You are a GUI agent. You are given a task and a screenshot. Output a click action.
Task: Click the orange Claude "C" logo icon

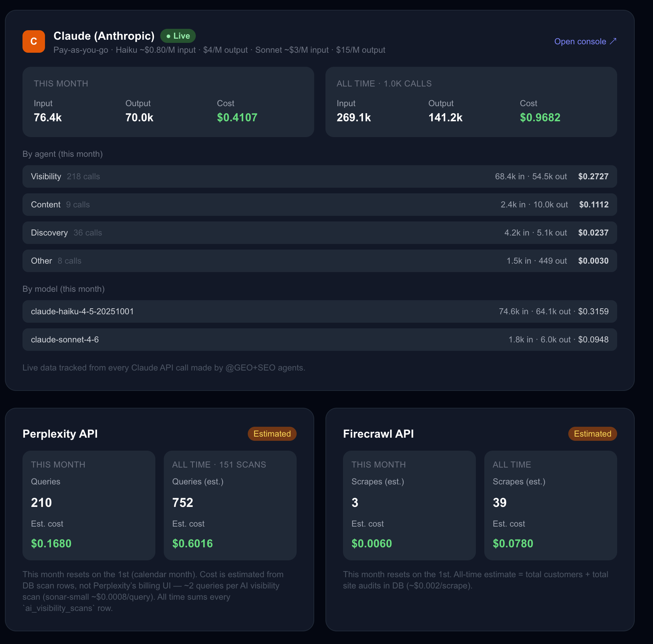pos(34,41)
